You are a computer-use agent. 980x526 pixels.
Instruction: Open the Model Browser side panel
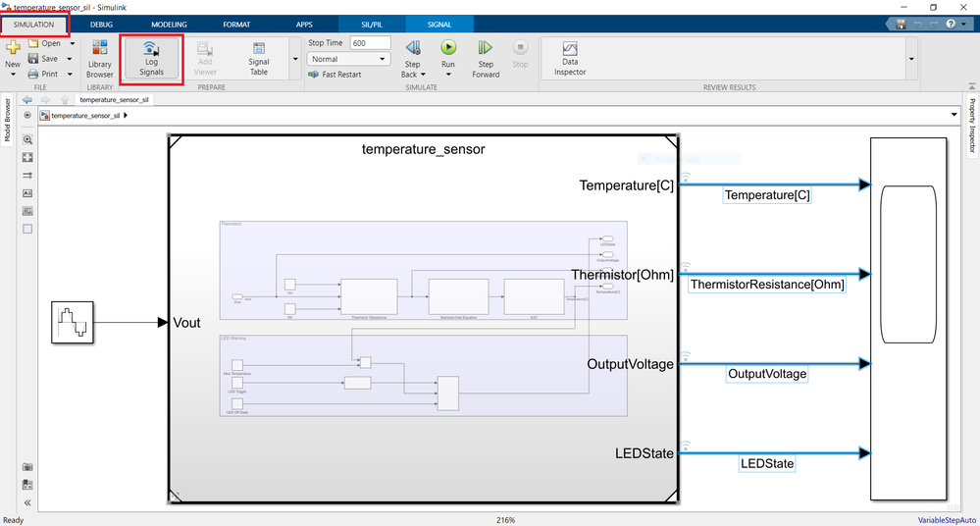click(x=7, y=119)
